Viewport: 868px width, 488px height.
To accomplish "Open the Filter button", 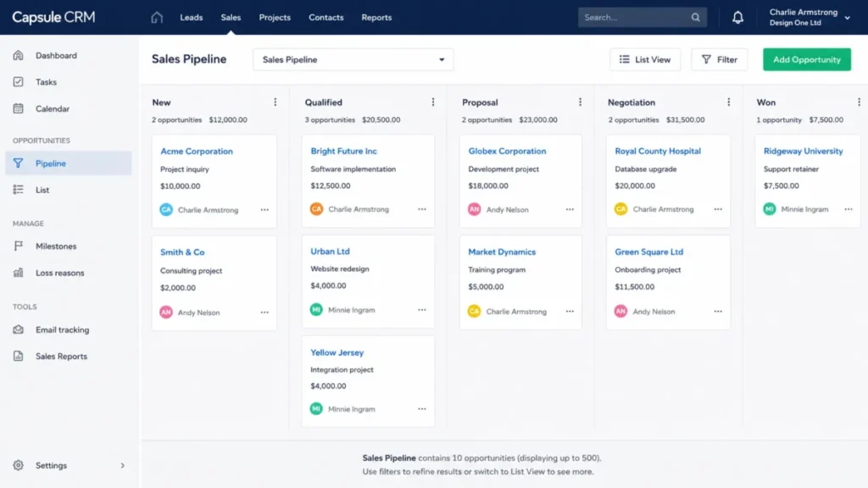I will pyautogui.click(x=719, y=60).
